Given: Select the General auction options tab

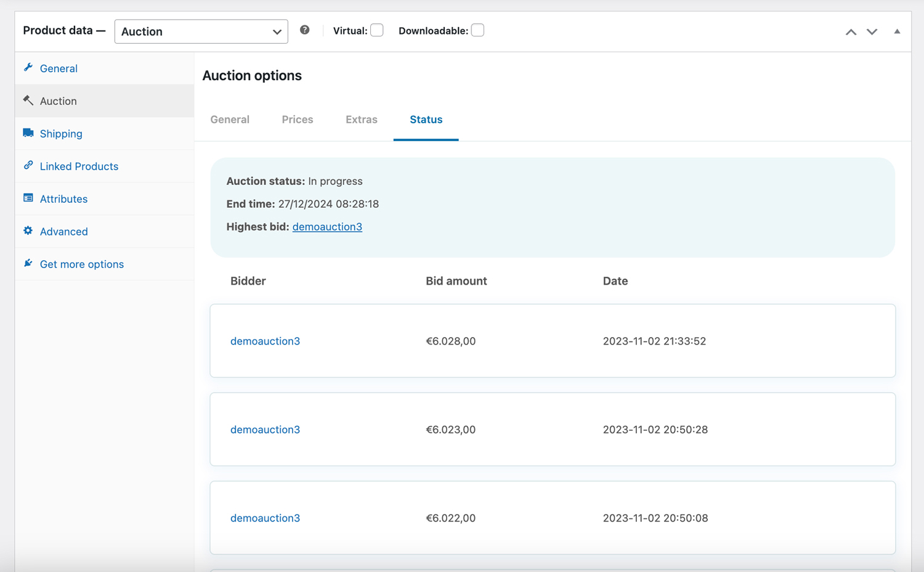Looking at the screenshot, I should (x=230, y=120).
